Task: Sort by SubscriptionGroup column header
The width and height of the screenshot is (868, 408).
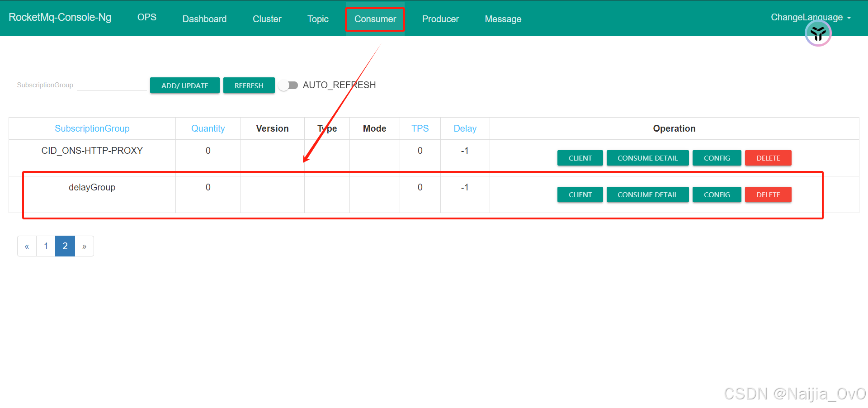Action: click(x=92, y=128)
